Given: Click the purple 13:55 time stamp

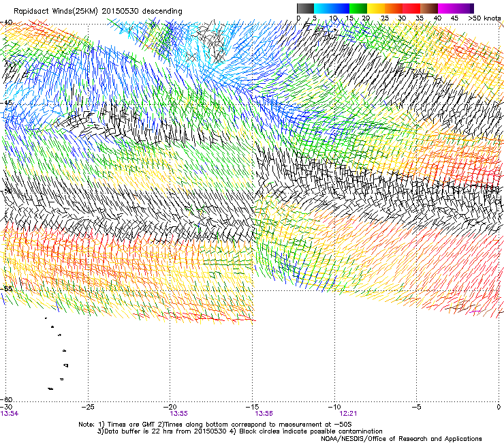Looking at the screenshot, I should click(x=178, y=414).
